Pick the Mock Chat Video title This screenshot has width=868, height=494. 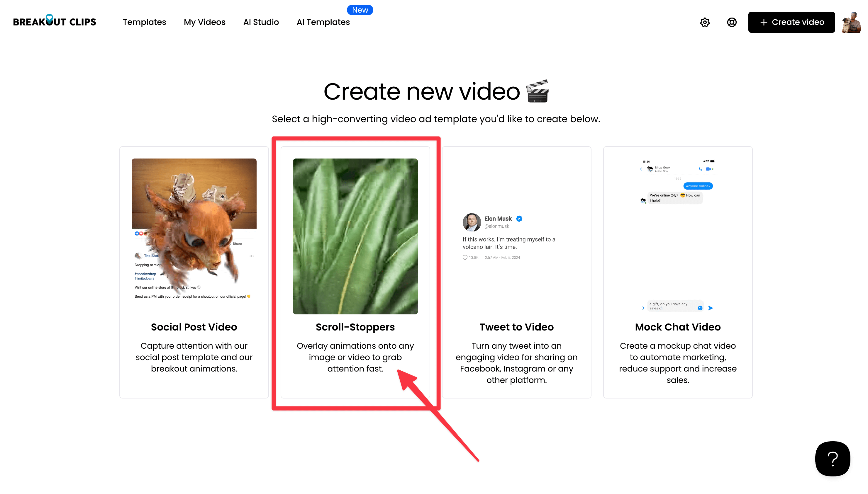click(x=678, y=327)
